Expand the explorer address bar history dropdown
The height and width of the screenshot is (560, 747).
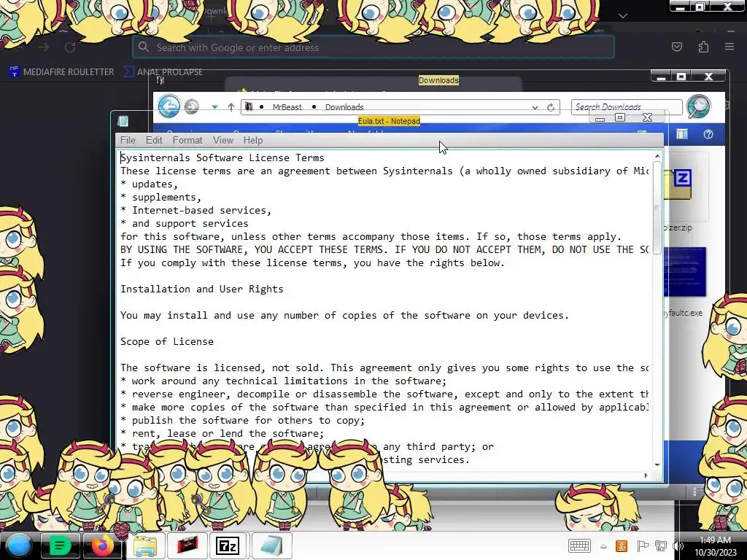535,108
